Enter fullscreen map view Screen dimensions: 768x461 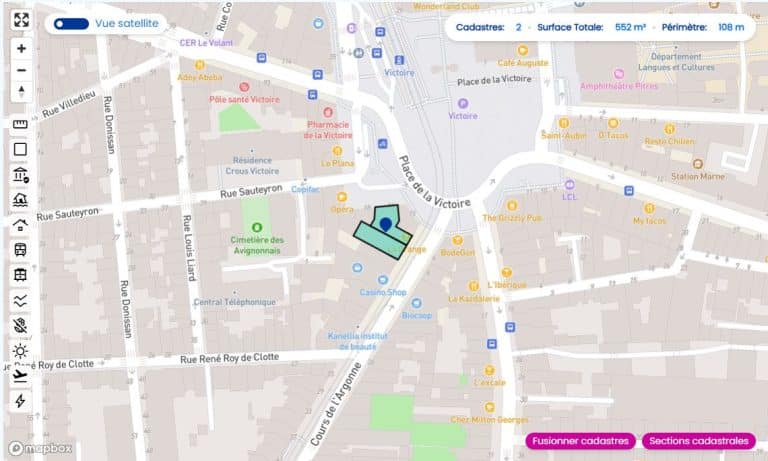21,20
